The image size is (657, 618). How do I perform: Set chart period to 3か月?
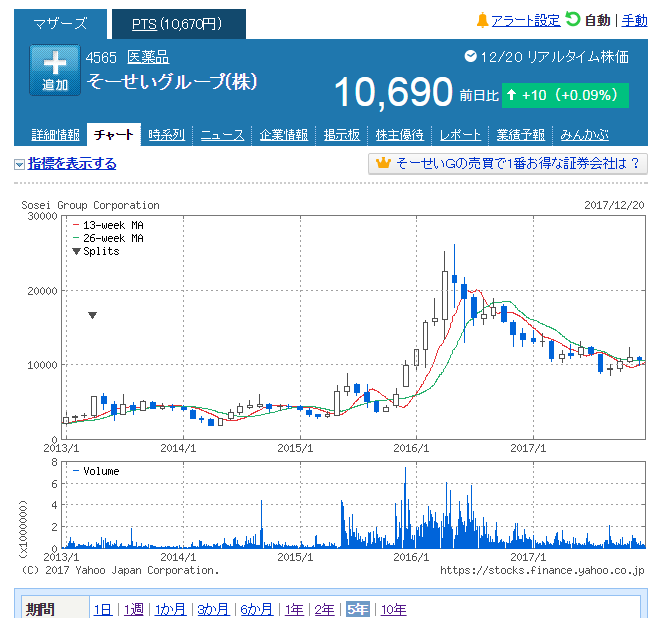(213, 610)
